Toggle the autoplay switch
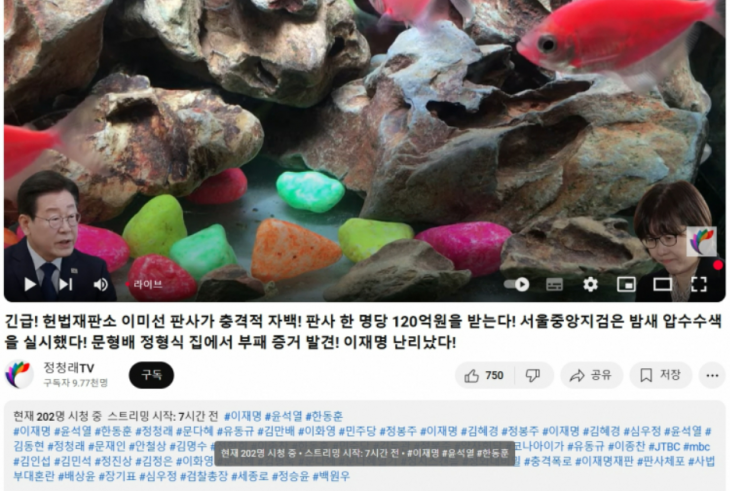The image size is (730, 491). 517,284
